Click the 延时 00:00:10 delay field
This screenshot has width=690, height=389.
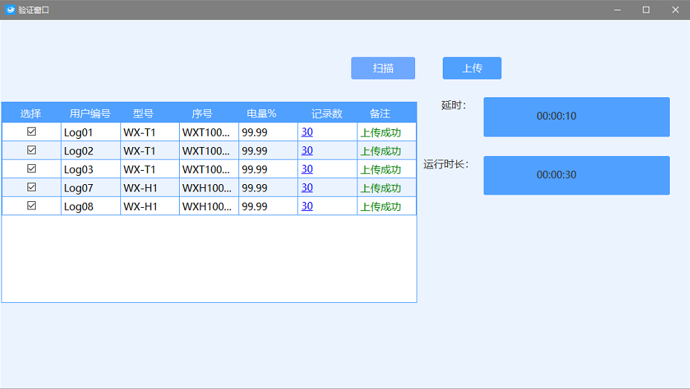tap(576, 117)
